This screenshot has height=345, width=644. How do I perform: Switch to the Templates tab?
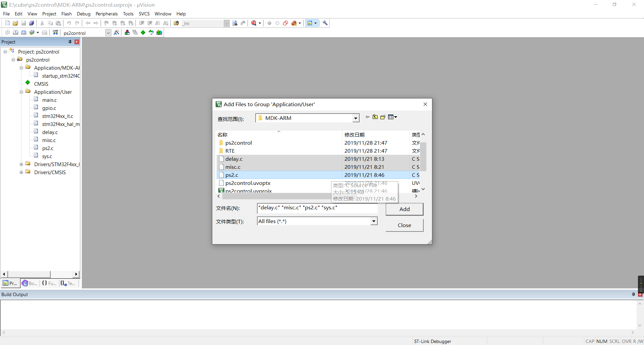68,283
